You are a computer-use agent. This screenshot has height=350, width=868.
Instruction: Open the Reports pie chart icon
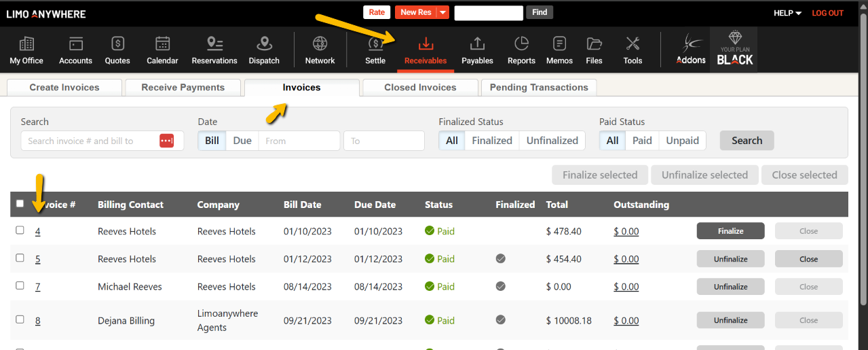click(521, 45)
